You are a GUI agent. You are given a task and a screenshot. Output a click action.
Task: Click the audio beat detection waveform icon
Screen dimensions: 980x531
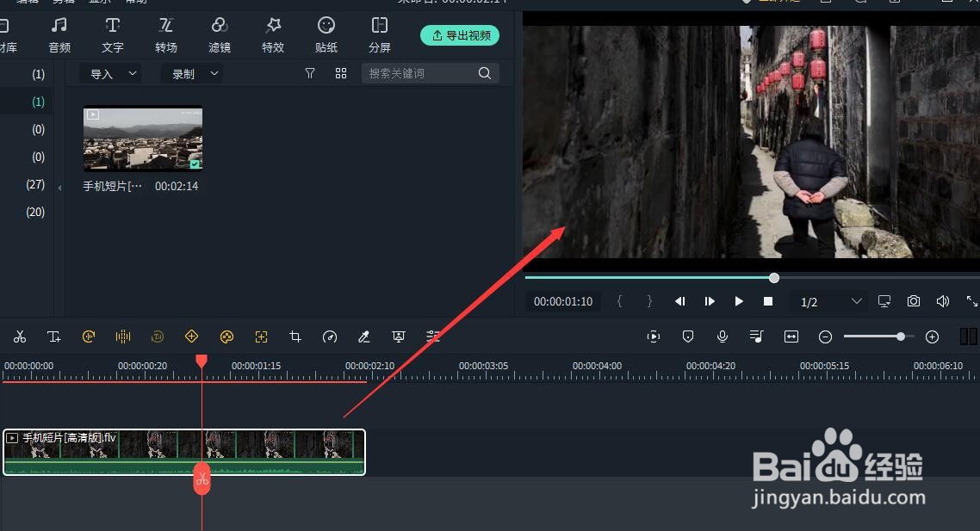click(123, 337)
